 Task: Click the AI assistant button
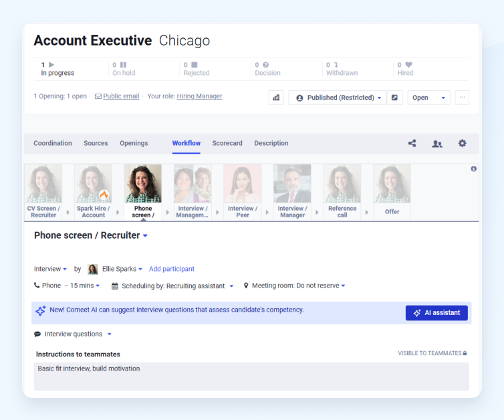coord(436,313)
